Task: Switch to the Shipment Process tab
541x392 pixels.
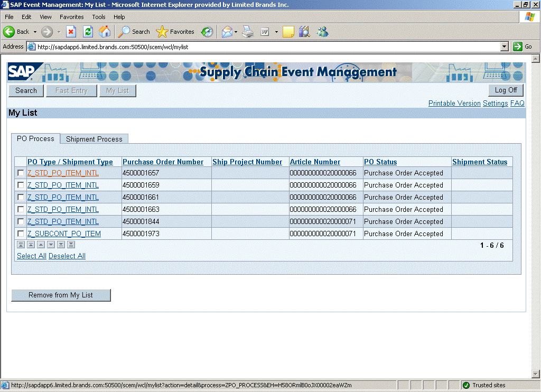Action: pos(94,139)
